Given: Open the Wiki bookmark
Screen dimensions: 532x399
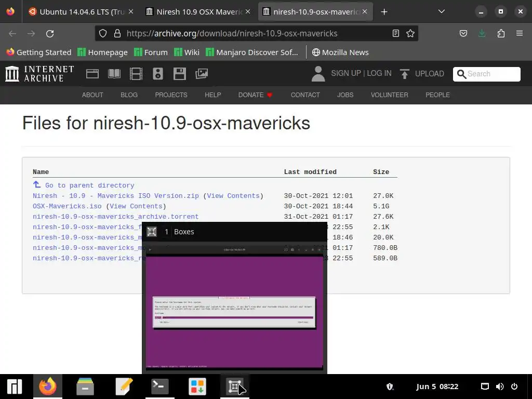Looking at the screenshot, I should click(x=187, y=52).
